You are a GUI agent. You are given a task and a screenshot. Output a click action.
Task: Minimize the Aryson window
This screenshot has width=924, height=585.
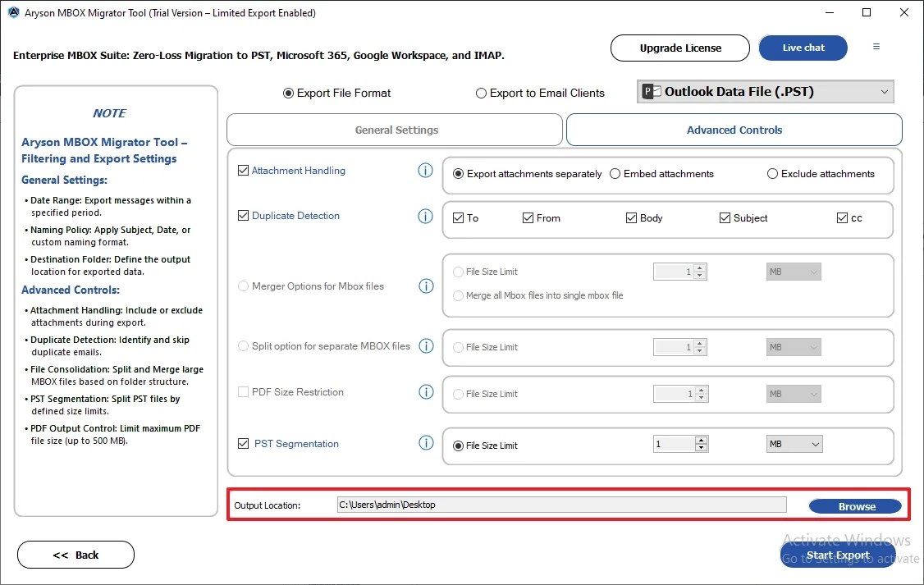click(829, 12)
